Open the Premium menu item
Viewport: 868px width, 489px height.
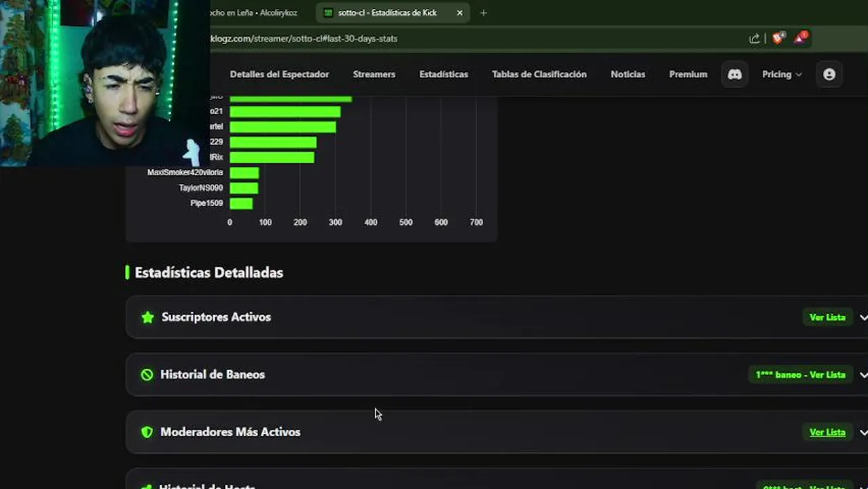click(688, 74)
